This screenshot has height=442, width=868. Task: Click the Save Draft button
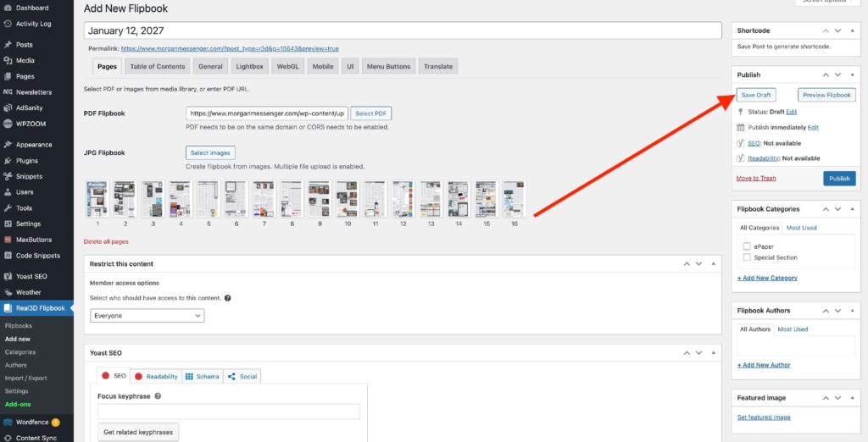756,95
